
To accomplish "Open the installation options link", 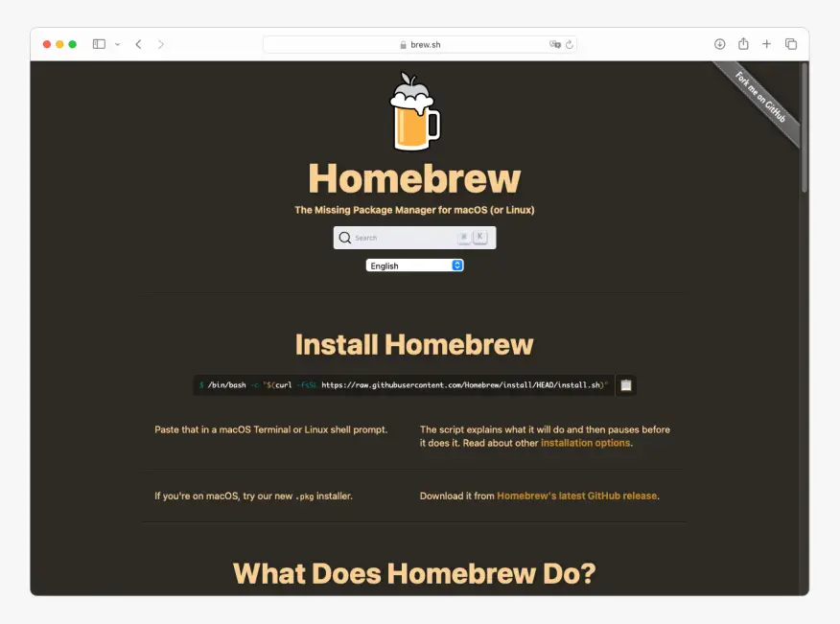I will [x=585, y=443].
